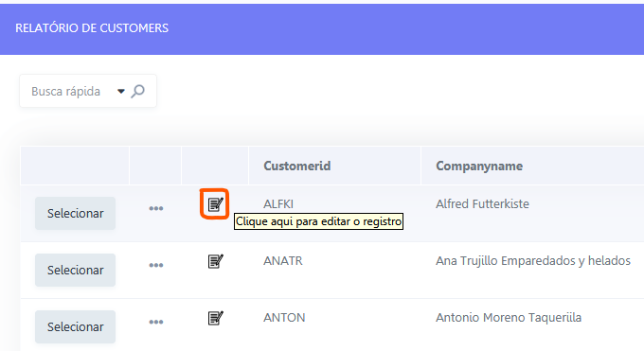This screenshot has height=351, width=644.
Task: Click the Alfred Futterkiste company name
Action: (x=482, y=204)
